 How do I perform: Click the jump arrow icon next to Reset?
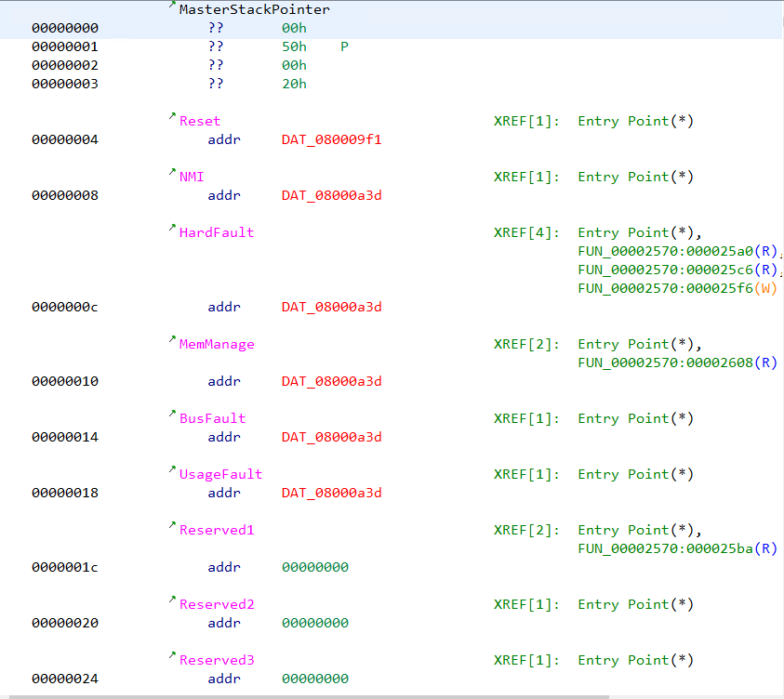click(171, 117)
